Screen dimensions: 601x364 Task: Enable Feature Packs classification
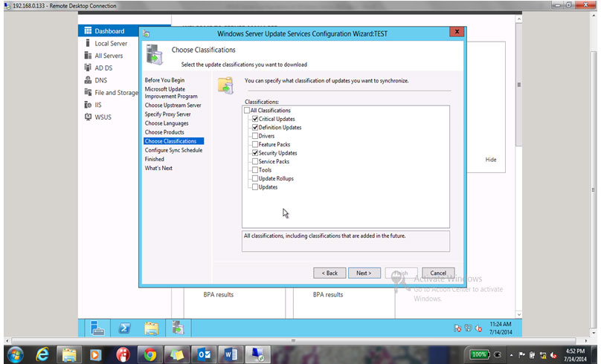click(255, 144)
